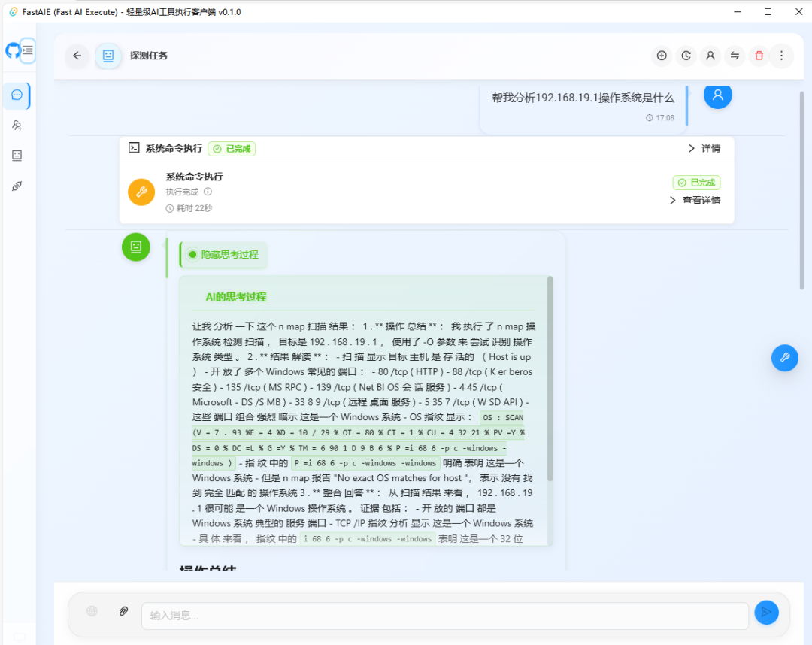Click the blue user avatar

click(x=718, y=95)
